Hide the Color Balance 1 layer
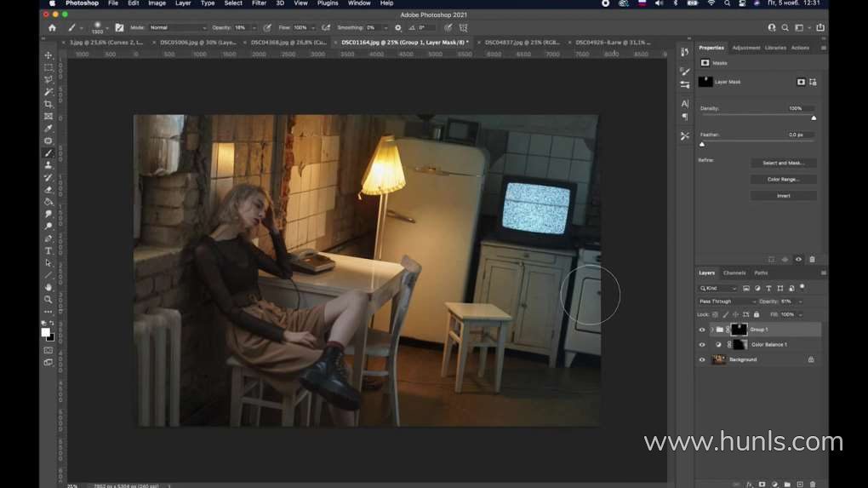The height and width of the screenshot is (488, 868). pos(702,345)
